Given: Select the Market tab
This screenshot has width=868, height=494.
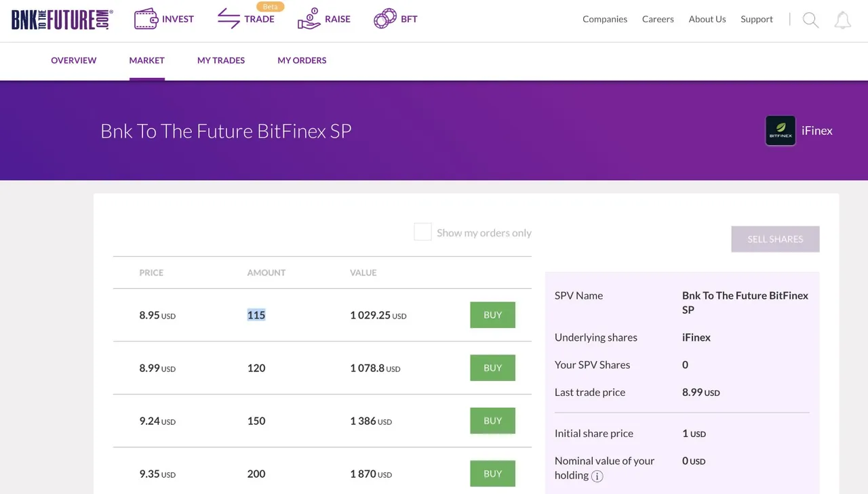Looking at the screenshot, I should click(147, 60).
